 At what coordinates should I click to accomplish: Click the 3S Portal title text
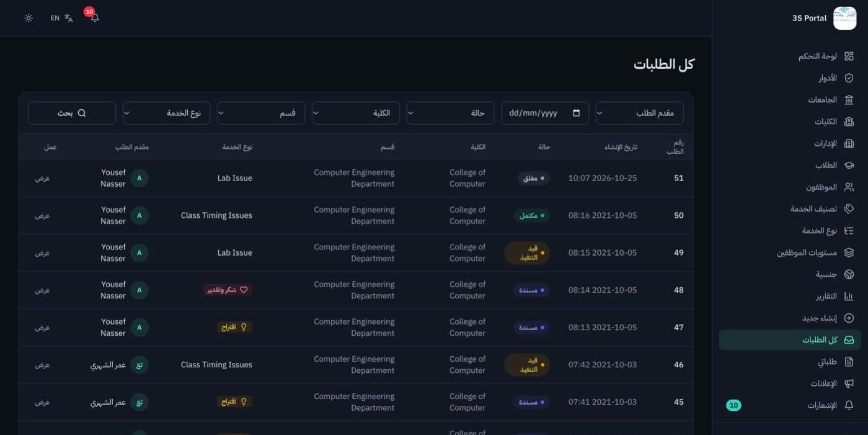809,18
